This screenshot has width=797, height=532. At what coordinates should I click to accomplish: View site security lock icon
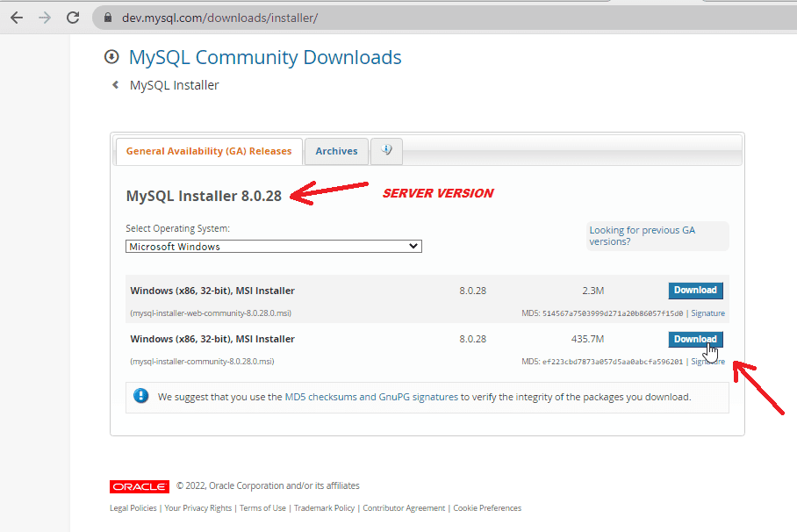click(x=108, y=18)
